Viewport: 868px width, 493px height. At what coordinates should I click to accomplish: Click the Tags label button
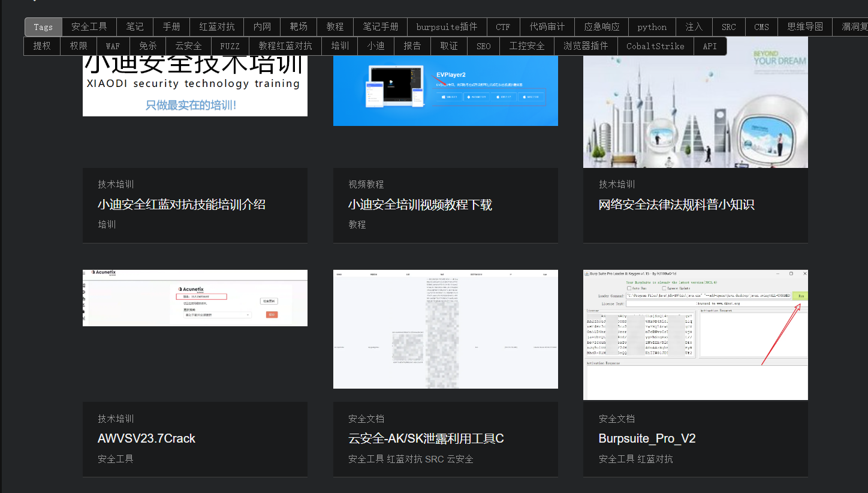click(x=43, y=27)
